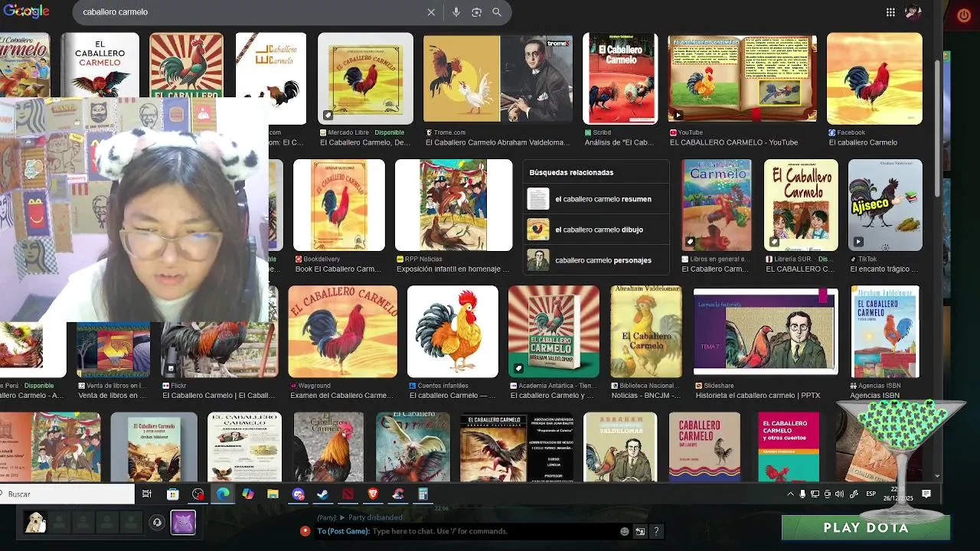Clear the Google search box text
Viewport: 980px width, 551px height.
pyautogui.click(x=431, y=12)
